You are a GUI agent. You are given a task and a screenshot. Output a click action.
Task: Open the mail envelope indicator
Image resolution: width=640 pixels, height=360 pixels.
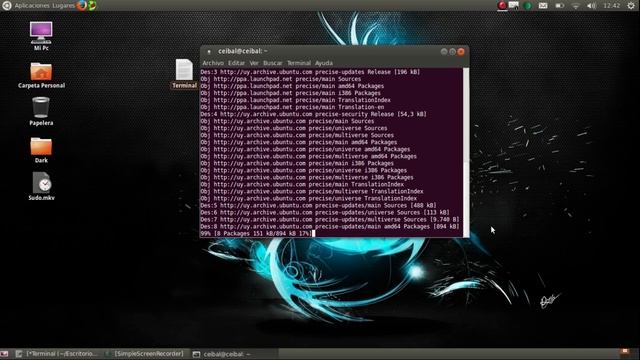click(543, 6)
